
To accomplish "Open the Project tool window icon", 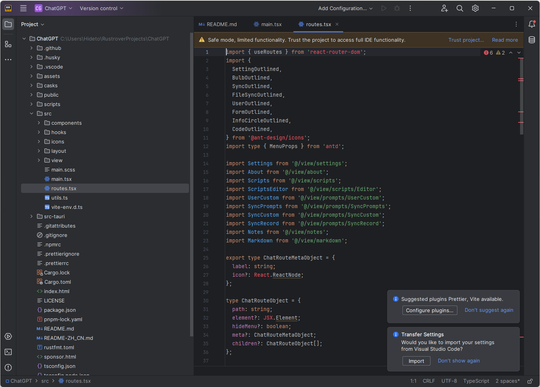I will pyautogui.click(x=8, y=24).
